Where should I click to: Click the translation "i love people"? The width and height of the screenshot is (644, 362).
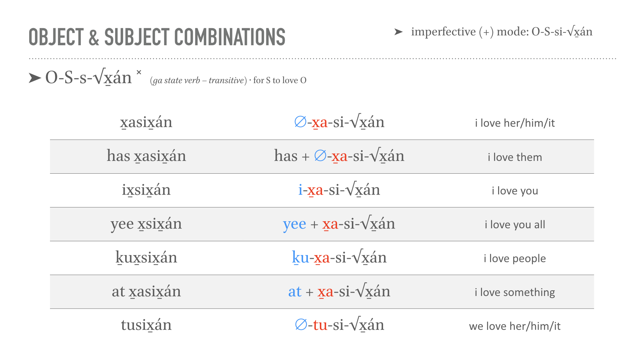coord(515,258)
